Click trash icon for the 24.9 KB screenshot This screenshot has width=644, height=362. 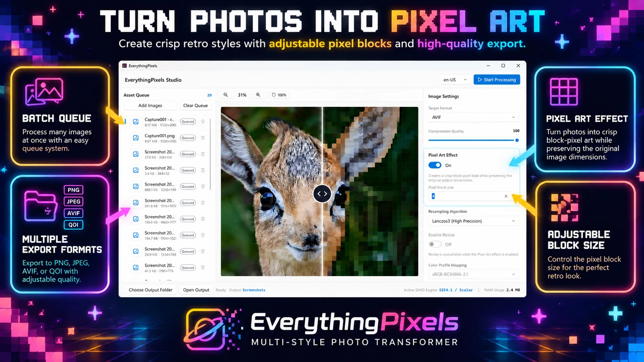click(203, 251)
